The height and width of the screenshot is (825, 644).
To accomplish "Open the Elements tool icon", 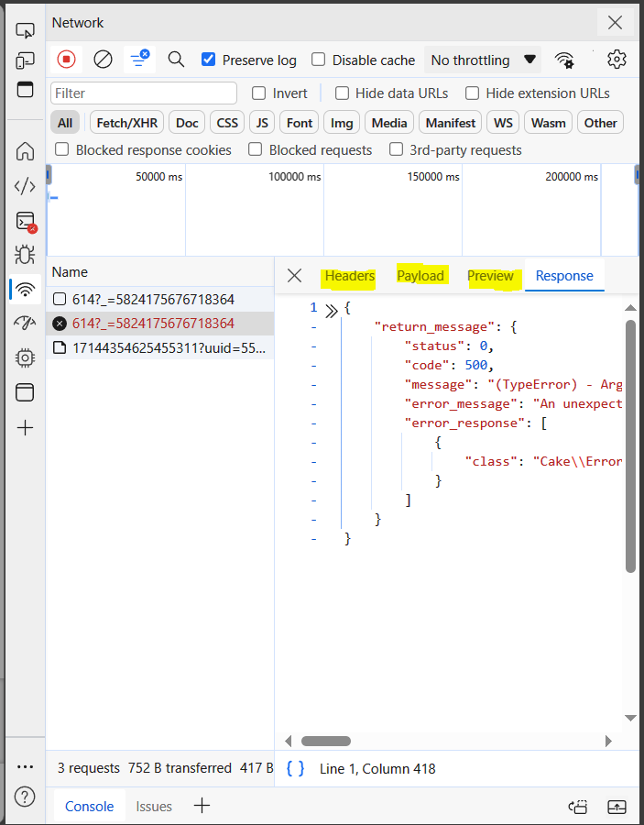I will (x=25, y=186).
